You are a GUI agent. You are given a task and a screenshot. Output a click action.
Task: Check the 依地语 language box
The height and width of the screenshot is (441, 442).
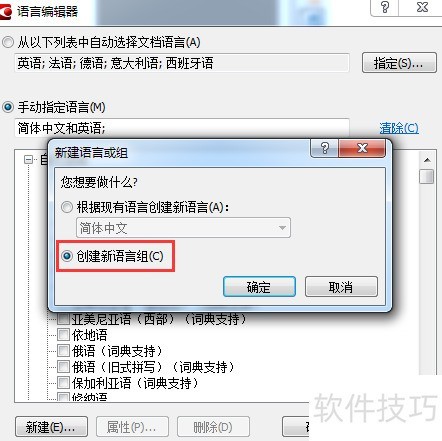point(63,335)
